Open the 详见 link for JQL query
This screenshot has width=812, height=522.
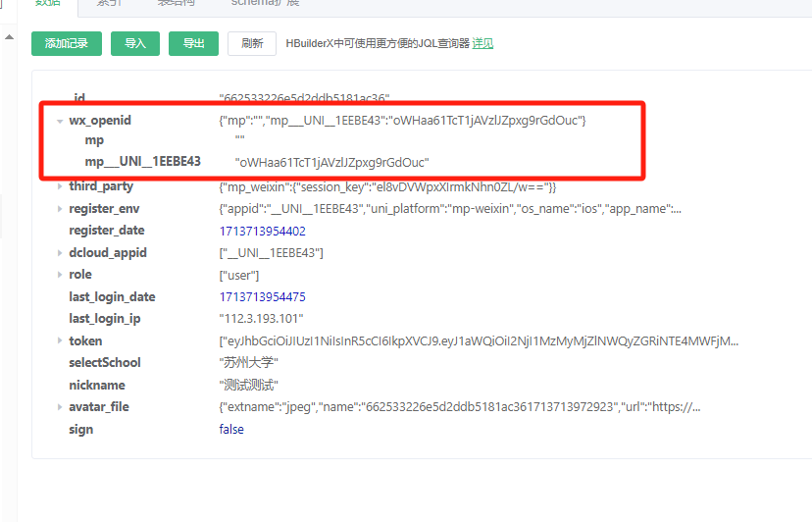(x=482, y=43)
